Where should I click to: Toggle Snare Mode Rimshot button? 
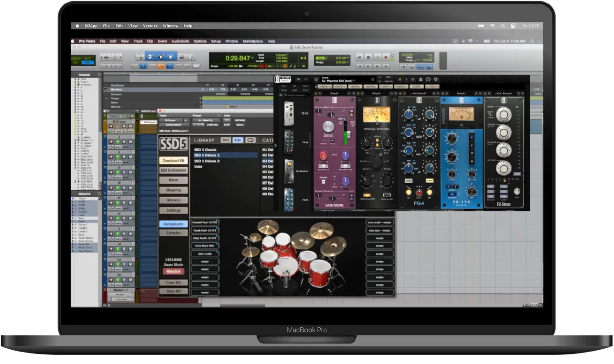coord(173,271)
